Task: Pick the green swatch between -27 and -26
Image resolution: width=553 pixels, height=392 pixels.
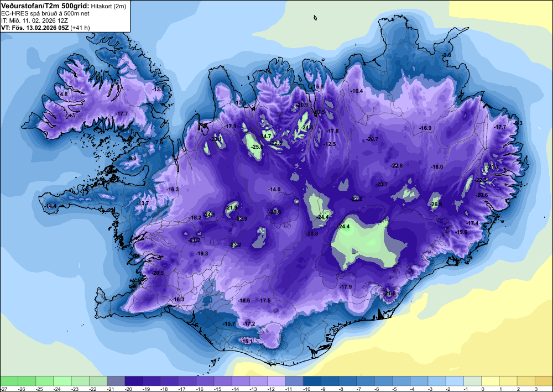Action: click(9, 381)
